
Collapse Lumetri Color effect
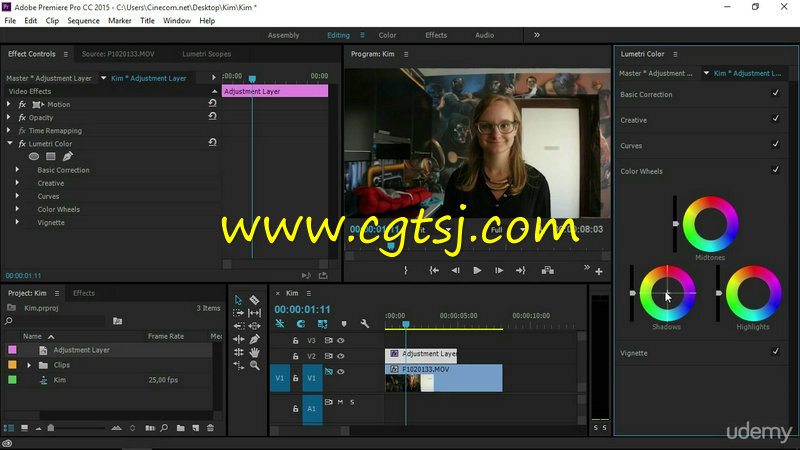[9, 143]
